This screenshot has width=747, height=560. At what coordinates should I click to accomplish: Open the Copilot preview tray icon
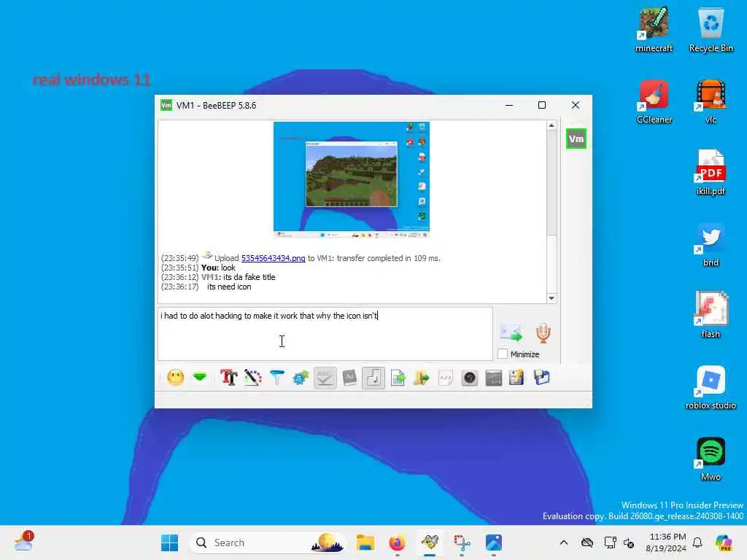(x=724, y=542)
